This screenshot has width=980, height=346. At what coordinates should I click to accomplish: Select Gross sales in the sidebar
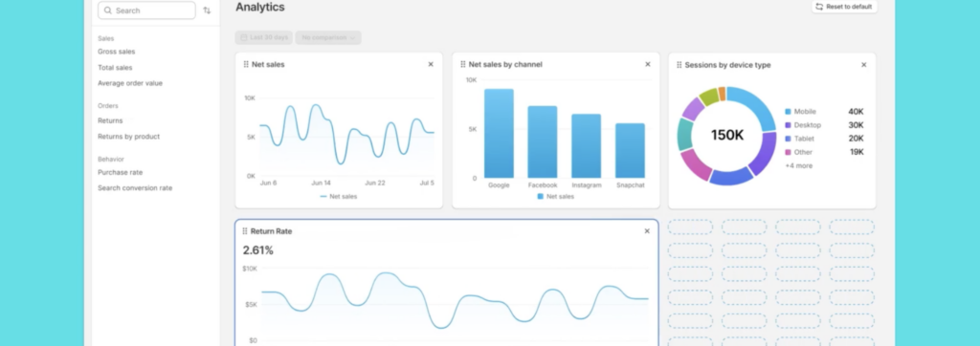(x=116, y=52)
